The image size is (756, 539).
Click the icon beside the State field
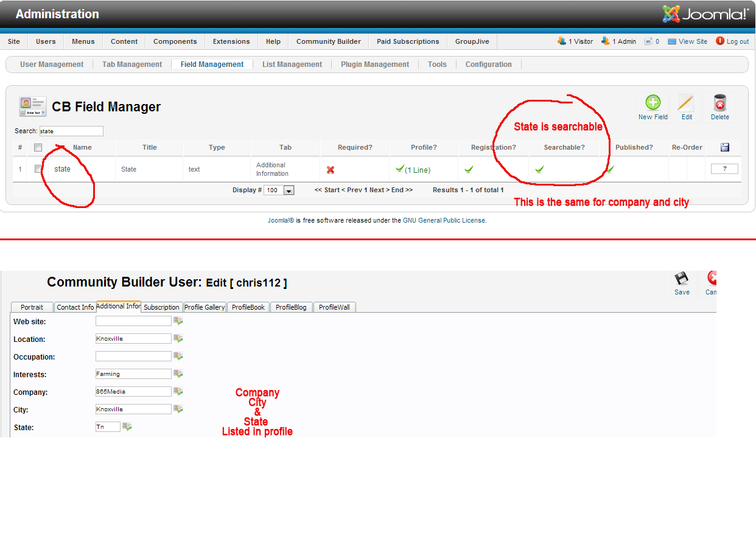(x=127, y=426)
